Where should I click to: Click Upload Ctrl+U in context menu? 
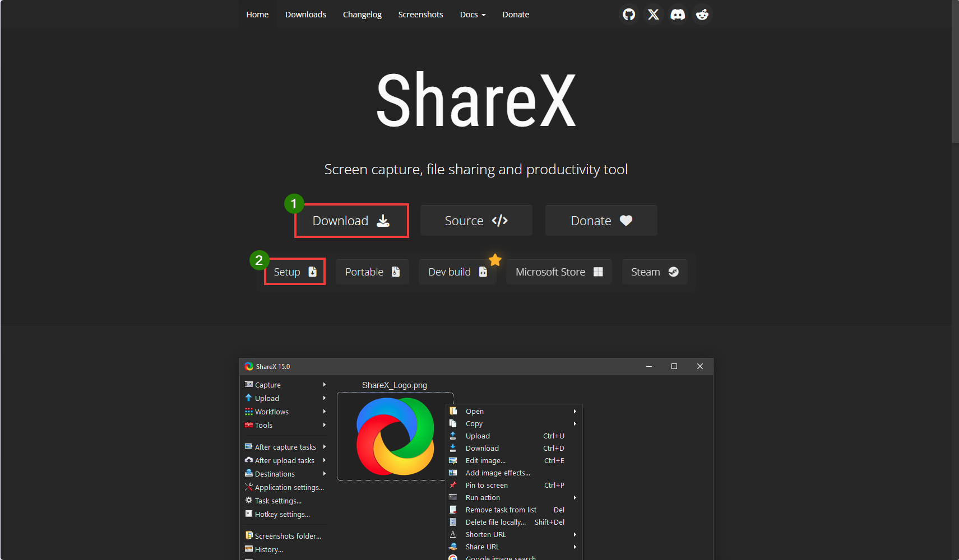[x=514, y=436]
